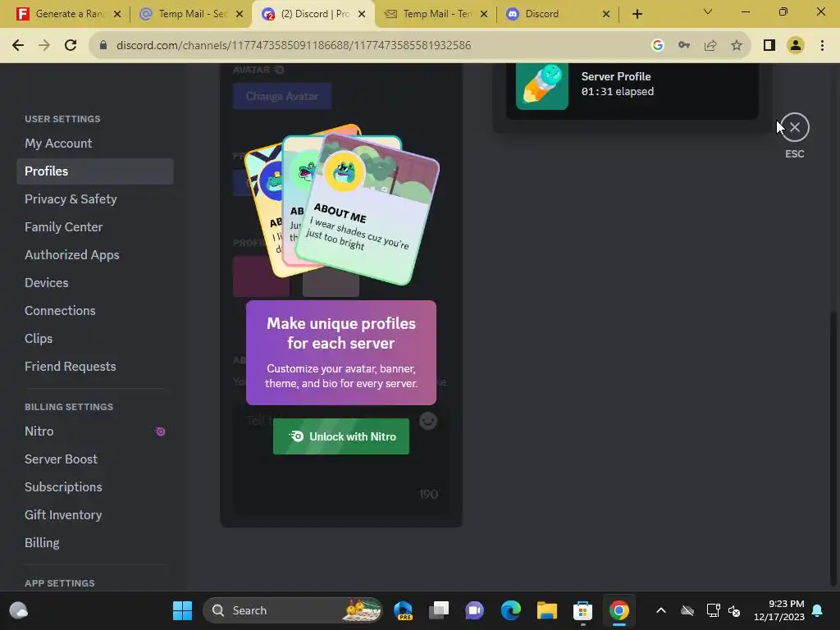
Task: Switch to the second Temp Mail tab
Action: pos(436,14)
